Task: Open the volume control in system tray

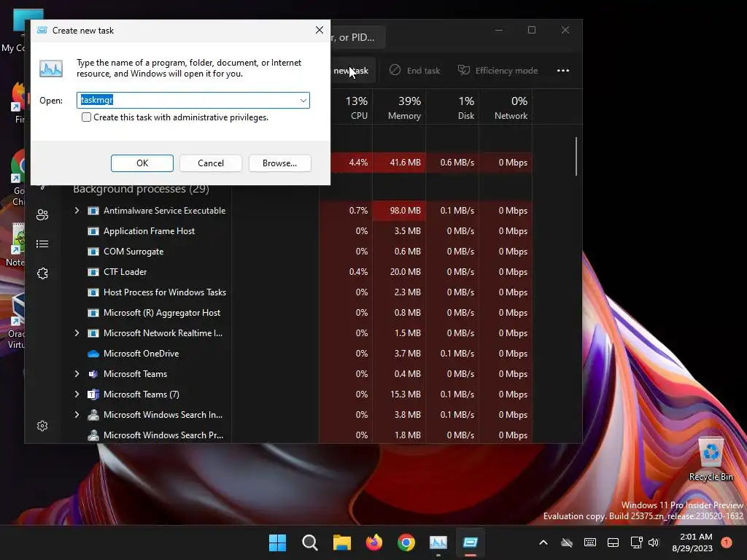Action: point(654,542)
